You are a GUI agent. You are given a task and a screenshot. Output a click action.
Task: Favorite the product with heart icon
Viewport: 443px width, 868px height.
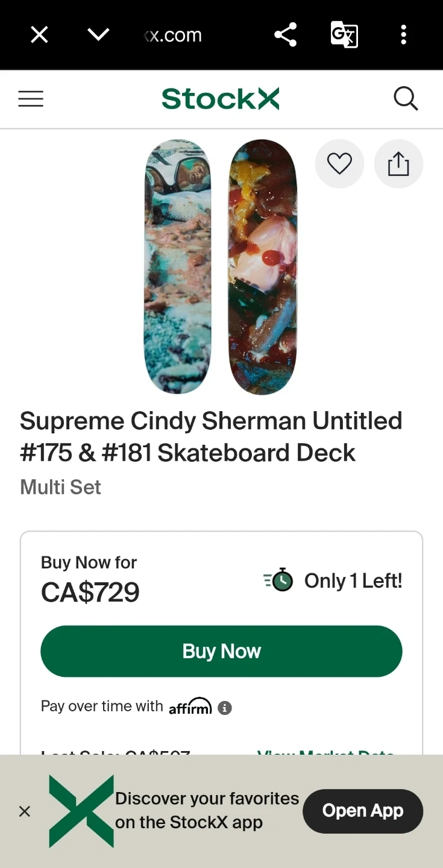(339, 163)
